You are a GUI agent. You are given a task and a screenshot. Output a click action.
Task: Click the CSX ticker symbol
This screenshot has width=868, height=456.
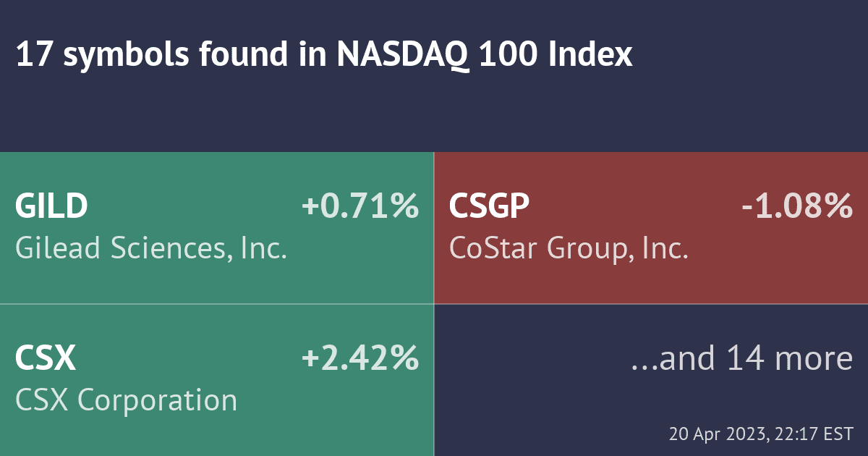[x=45, y=359]
